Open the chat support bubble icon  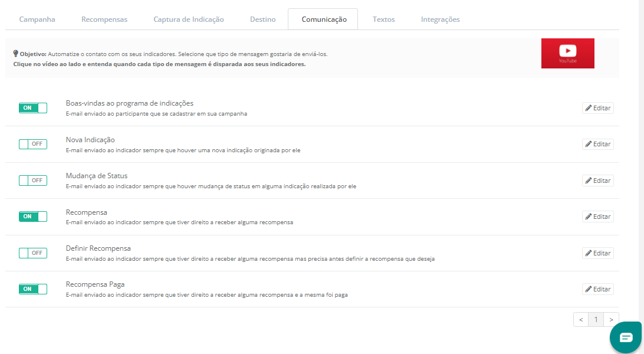pos(626,337)
